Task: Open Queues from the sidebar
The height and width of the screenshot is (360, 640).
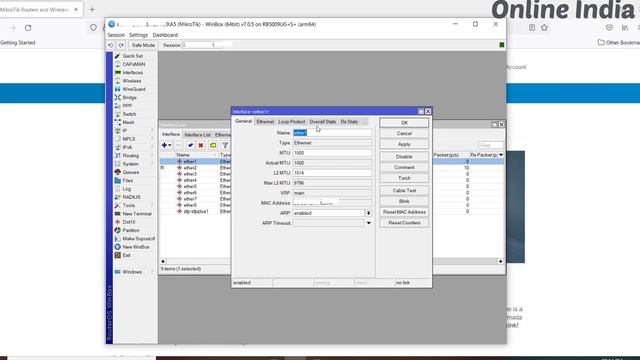Action: pyautogui.click(x=131, y=172)
